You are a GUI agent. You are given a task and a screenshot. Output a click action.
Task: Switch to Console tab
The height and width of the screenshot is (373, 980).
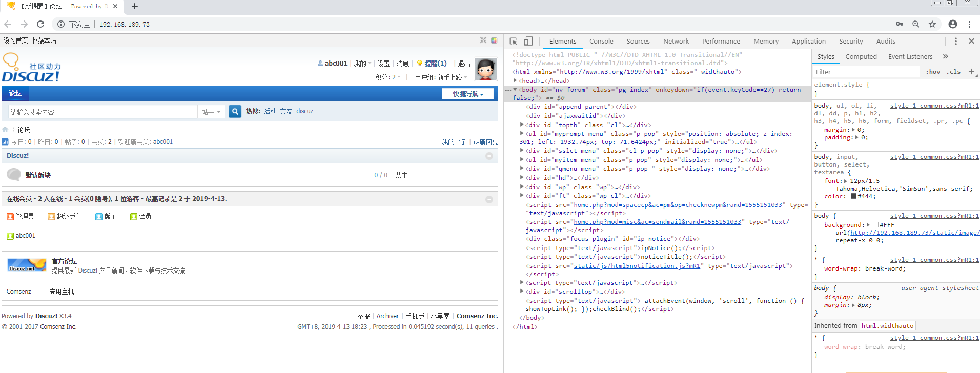click(601, 41)
